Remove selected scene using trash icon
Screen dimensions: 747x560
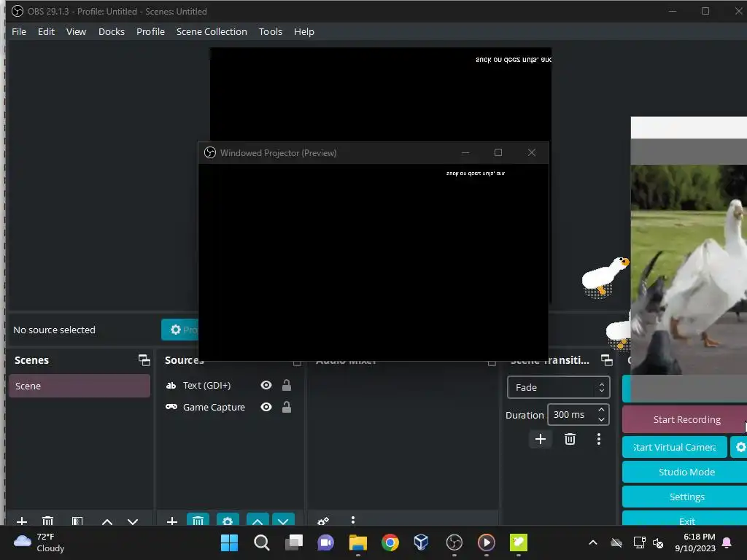(47, 521)
